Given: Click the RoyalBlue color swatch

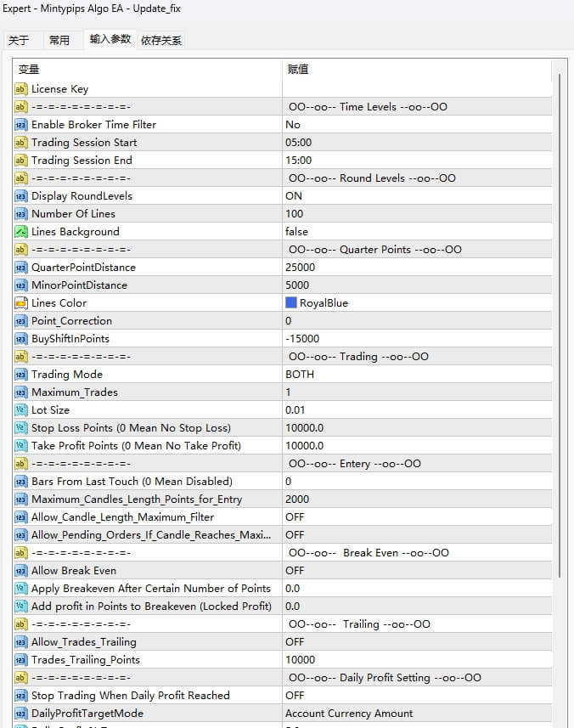Looking at the screenshot, I should pos(291,302).
